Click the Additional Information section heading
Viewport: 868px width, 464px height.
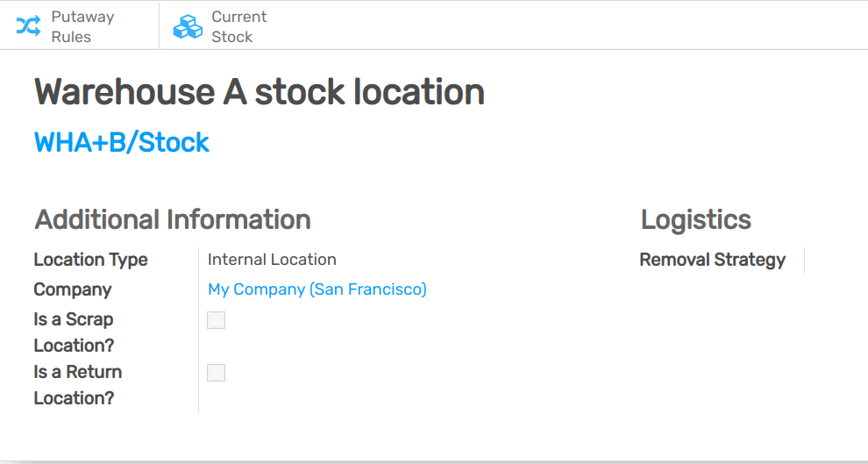pos(172,219)
